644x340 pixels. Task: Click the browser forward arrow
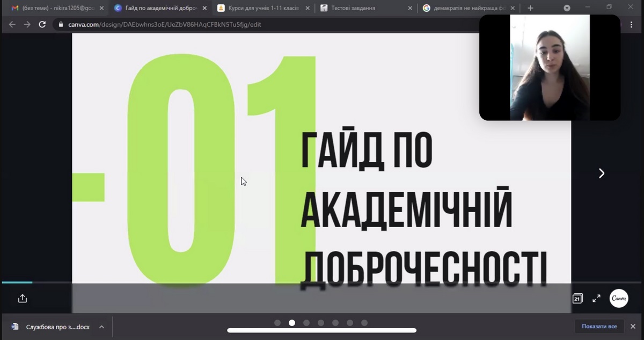point(27,25)
